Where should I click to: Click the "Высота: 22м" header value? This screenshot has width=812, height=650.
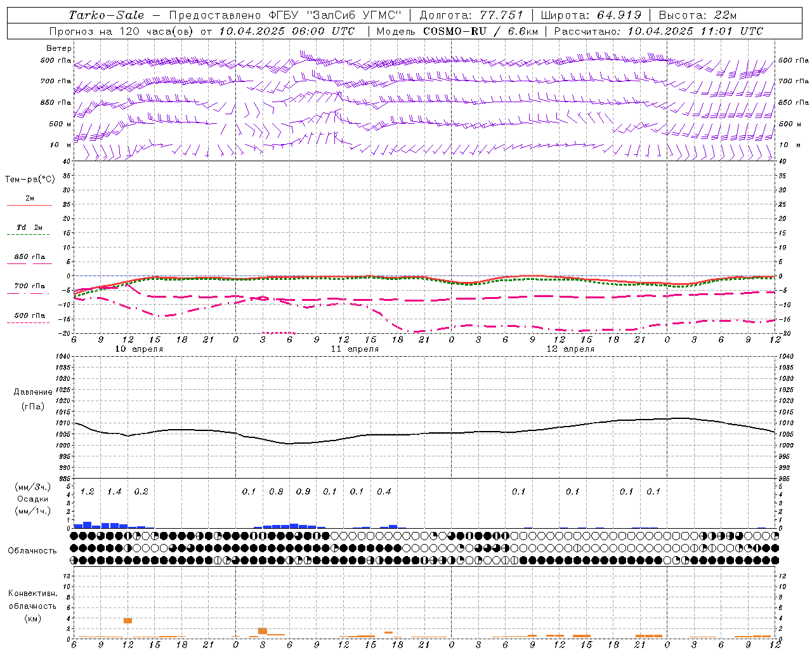pos(698,15)
